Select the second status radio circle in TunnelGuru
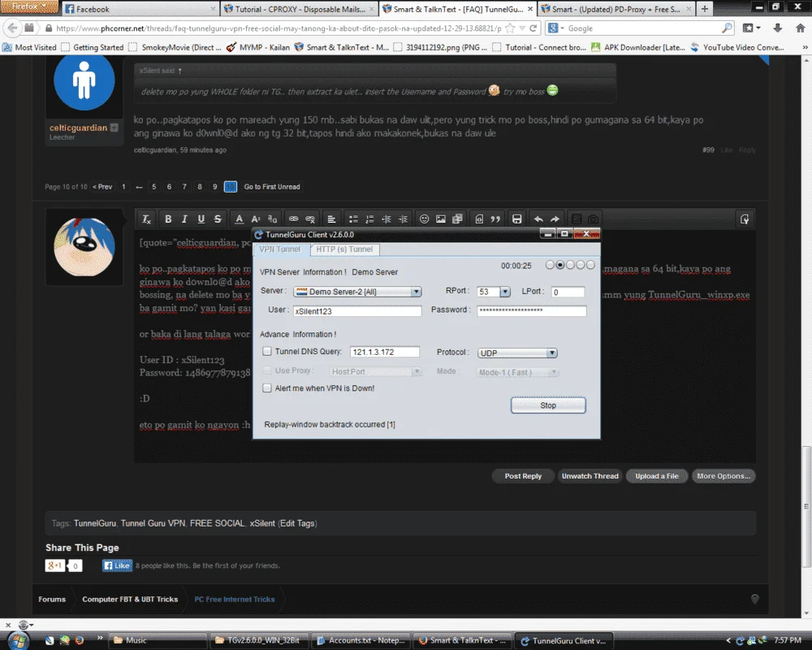812x650 pixels. pyautogui.click(x=559, y=265)
